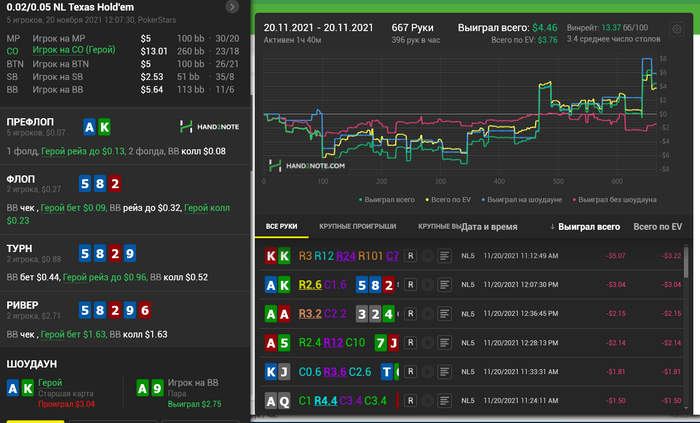Viewport: 700px width, 423px height.
Task: Toggle the 'Выиграл всего' chart legend series
Action: click(387, 199)
